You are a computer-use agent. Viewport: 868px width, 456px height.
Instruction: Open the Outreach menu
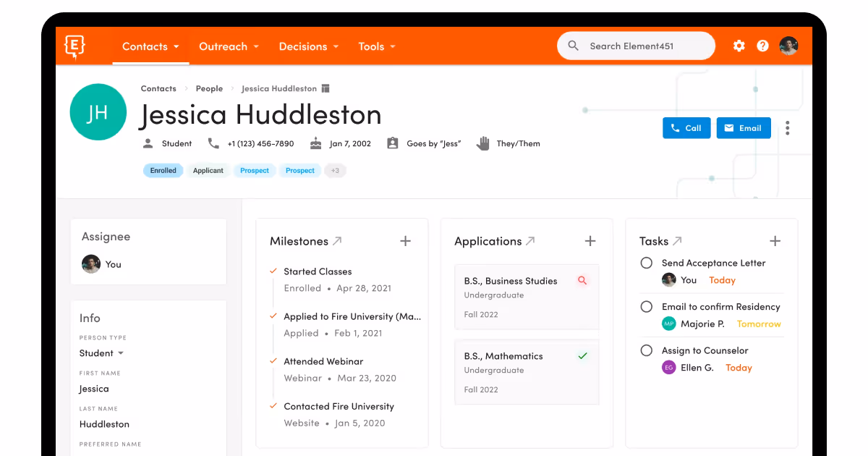[229, 46]
